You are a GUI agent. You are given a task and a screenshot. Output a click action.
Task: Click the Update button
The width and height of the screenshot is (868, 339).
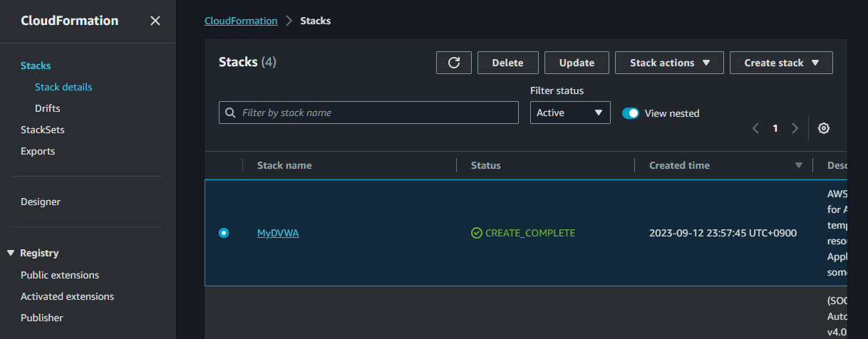point(577,63)
